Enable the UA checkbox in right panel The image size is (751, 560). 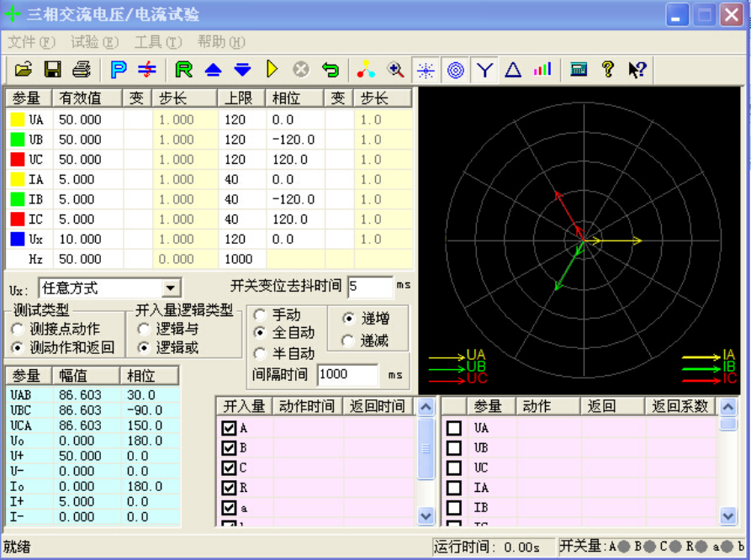pos(454,427)
